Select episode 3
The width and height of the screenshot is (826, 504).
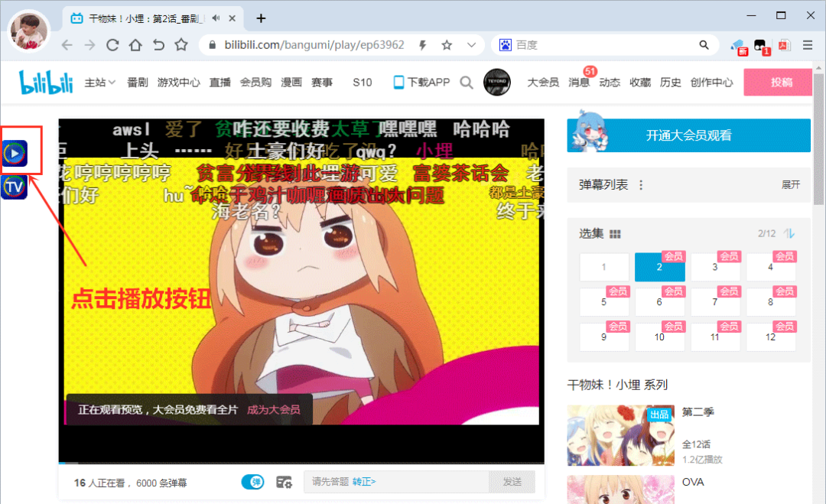coord(715,267)
